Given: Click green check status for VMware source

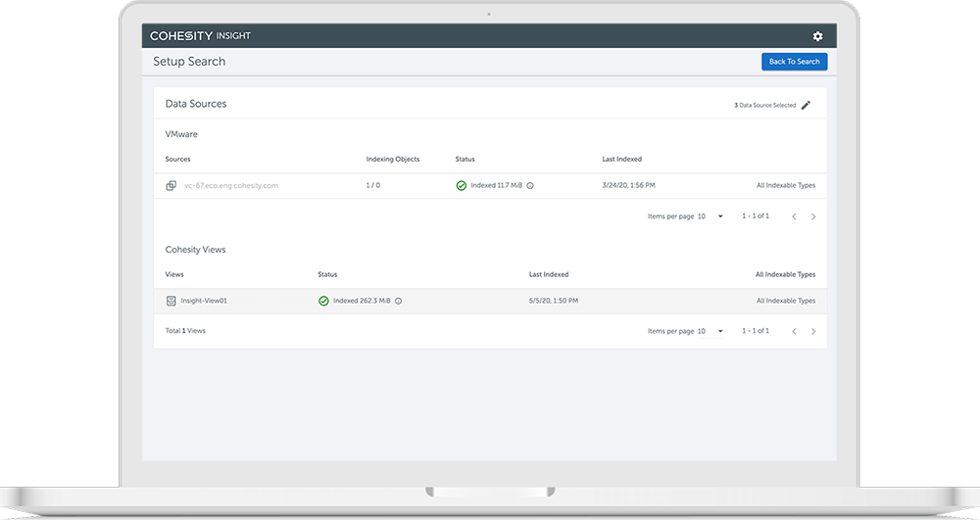Looking at the screenshot, I should [x=462, y=185].
